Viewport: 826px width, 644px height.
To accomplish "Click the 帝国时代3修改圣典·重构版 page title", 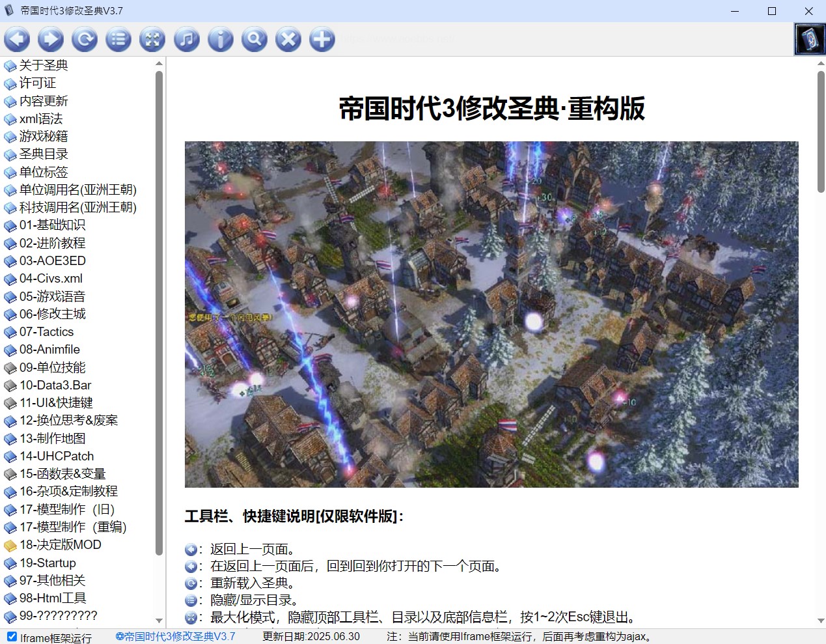I will click(x=491, y=108).
